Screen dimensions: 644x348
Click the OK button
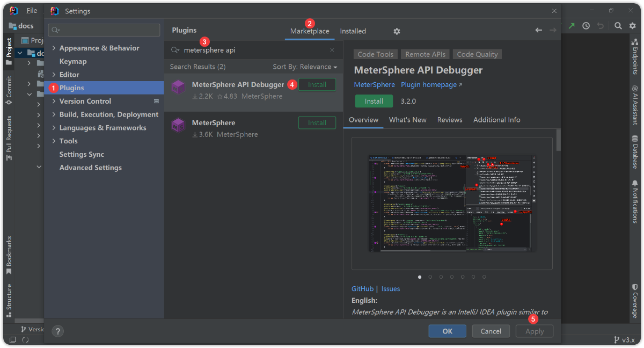447,331
